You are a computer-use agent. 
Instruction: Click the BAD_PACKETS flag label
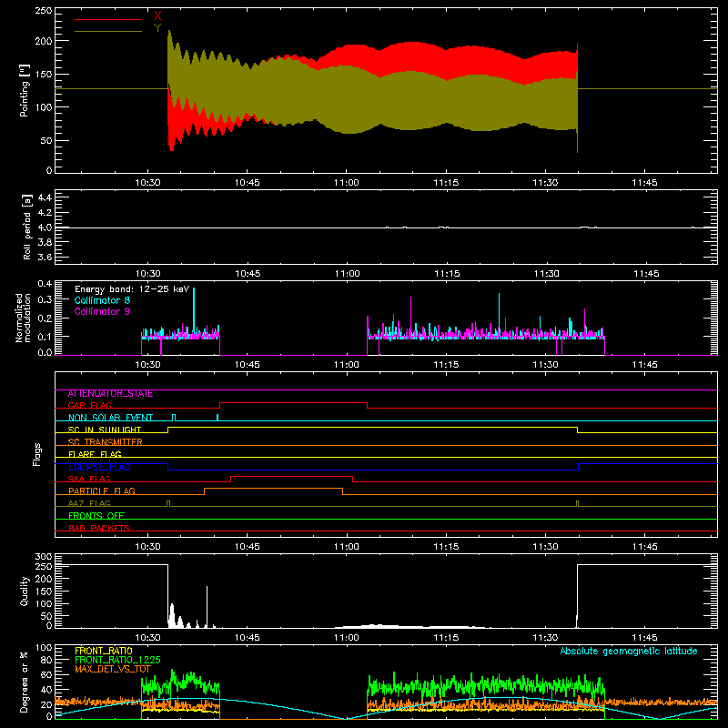pyautogui.click(x=98, y=528)
